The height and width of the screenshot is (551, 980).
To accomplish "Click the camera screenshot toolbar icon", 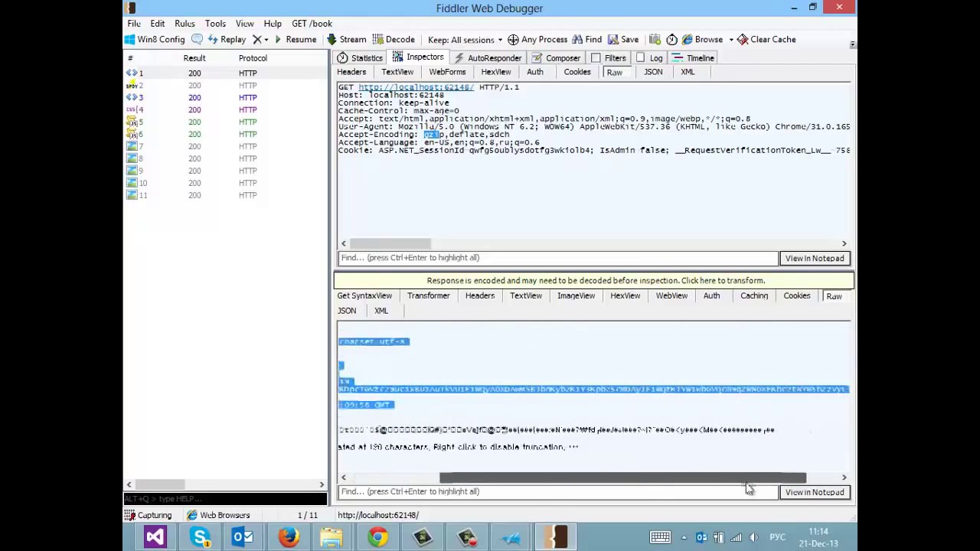I will pyautogui.click(x=655, y=40).
